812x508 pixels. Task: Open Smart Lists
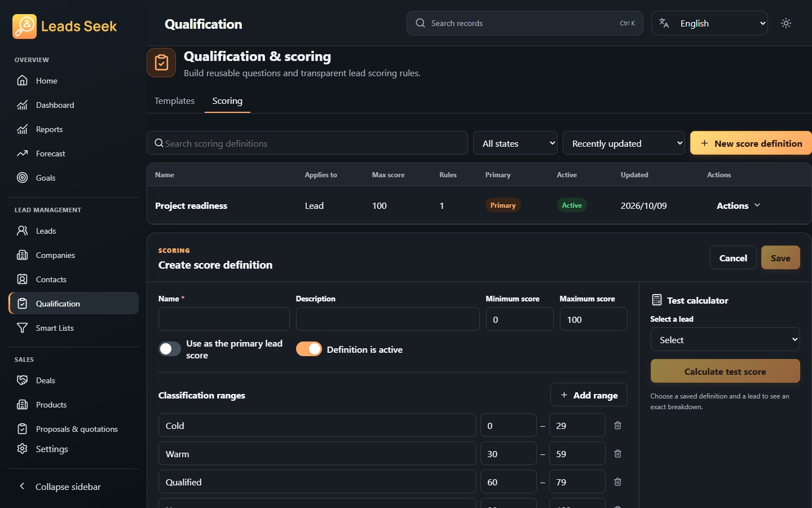[x=73, y=328]
